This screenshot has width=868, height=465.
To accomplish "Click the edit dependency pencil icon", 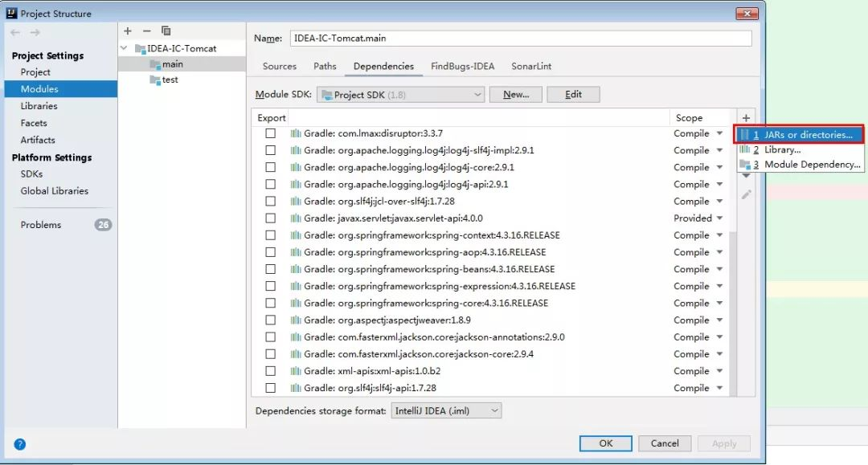I will pyautogui.click(x=746, y=194).
